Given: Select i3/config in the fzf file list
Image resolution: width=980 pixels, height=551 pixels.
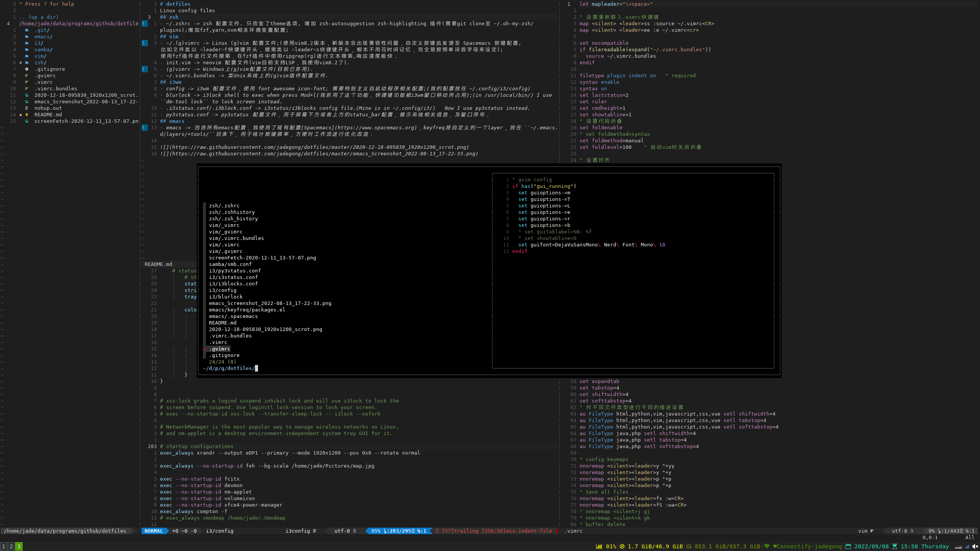Looking at the screenshot, I should 222,290.
